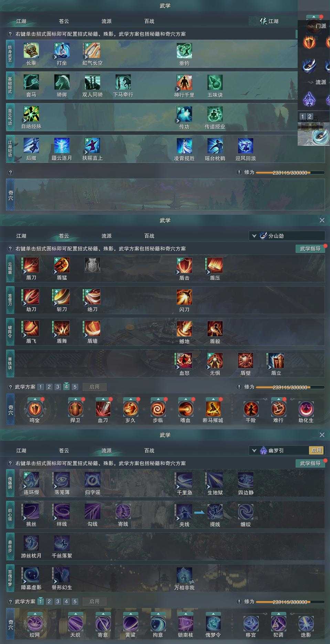This screenshot has width=330, height=644.
Task: Open the 流派 tab in middle panel
Action: click(x=107, y=236)
